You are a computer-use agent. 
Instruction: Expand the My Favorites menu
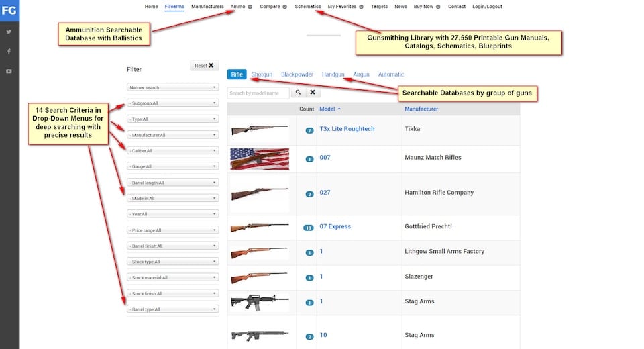coord(345,7)
